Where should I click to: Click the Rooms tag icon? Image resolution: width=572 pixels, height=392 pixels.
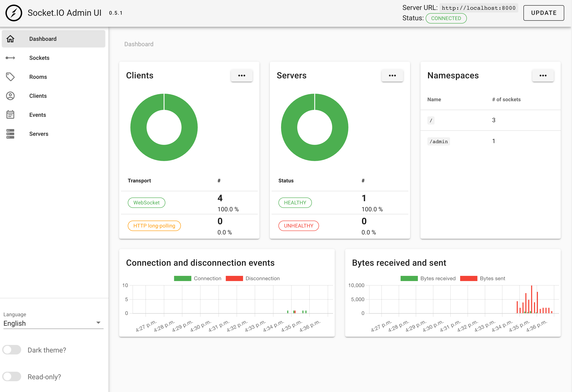point(10,77)
